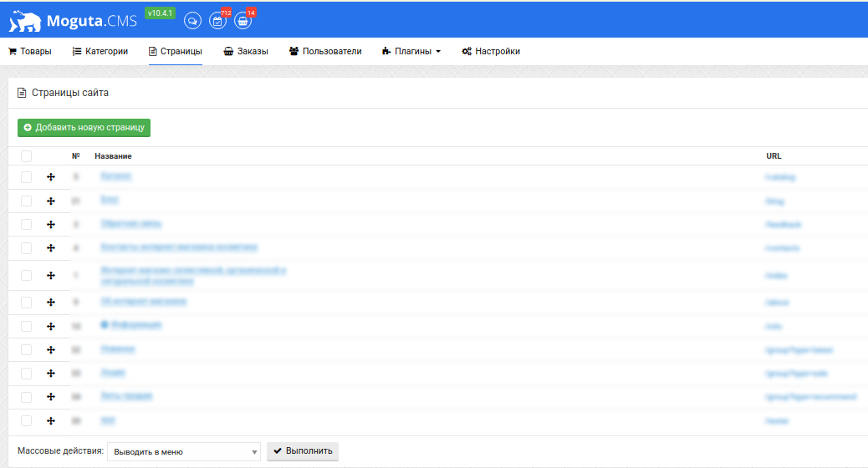Tick the checkbox of the Обратная связь row
868x468 pixels.
[26, 224]
